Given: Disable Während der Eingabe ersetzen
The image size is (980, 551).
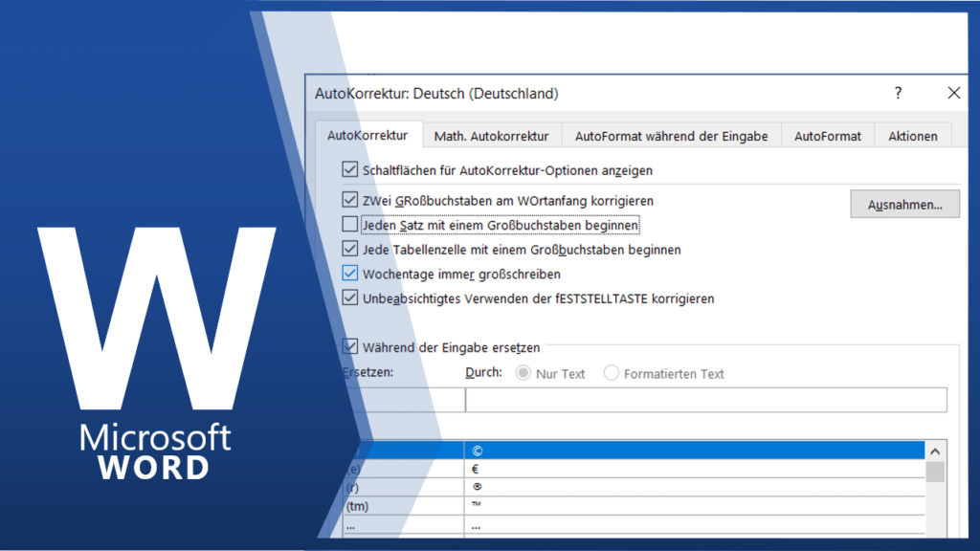Looking at the screenshot, I should (x=350, y=346).
